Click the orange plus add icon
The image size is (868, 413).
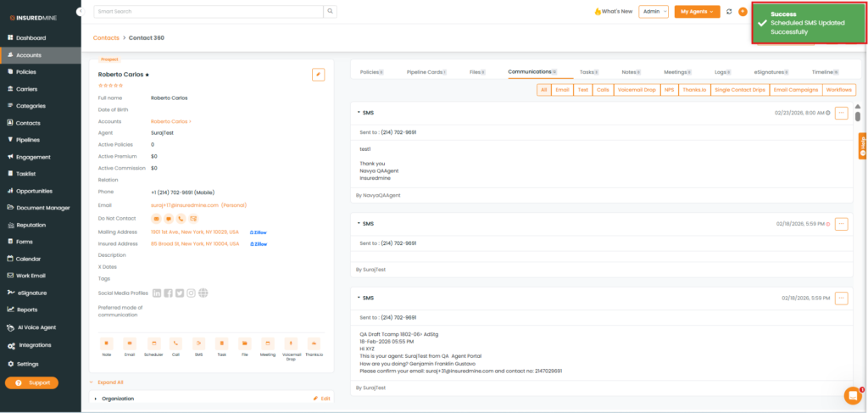coord(743,12)
